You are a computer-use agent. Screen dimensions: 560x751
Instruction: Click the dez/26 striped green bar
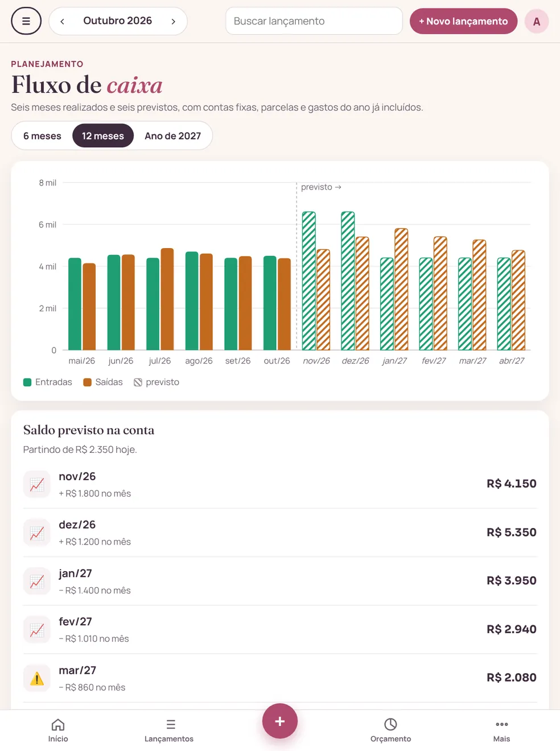coord(348,281)
